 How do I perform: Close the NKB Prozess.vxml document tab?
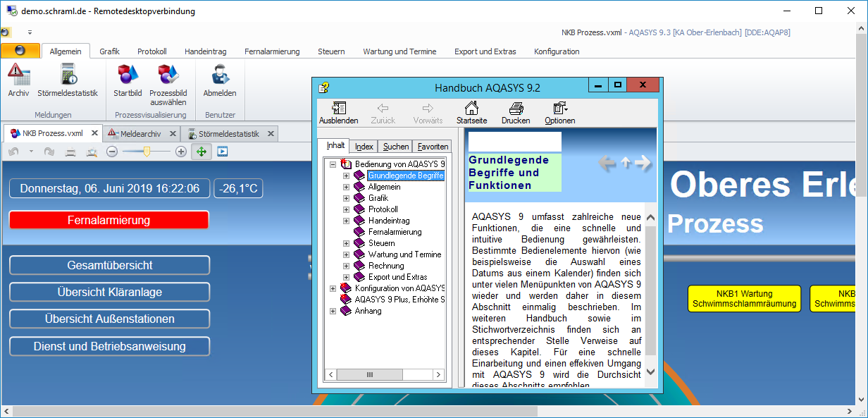point(93,133)
